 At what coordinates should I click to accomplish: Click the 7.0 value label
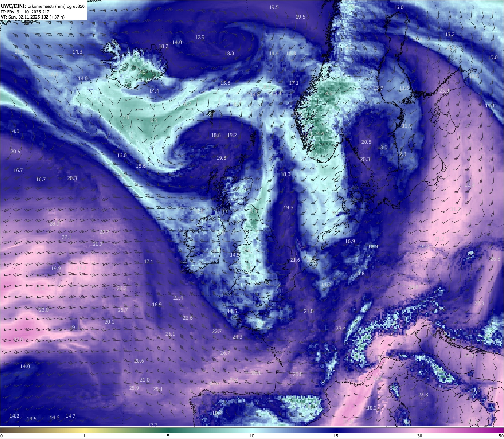(x=126, y=118)
